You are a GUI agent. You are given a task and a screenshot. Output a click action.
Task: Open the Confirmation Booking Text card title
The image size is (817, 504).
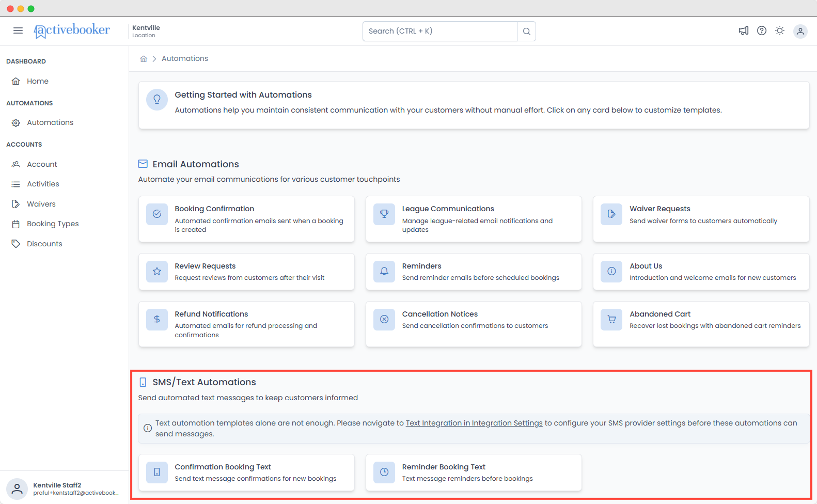click(x=223, y=467)
